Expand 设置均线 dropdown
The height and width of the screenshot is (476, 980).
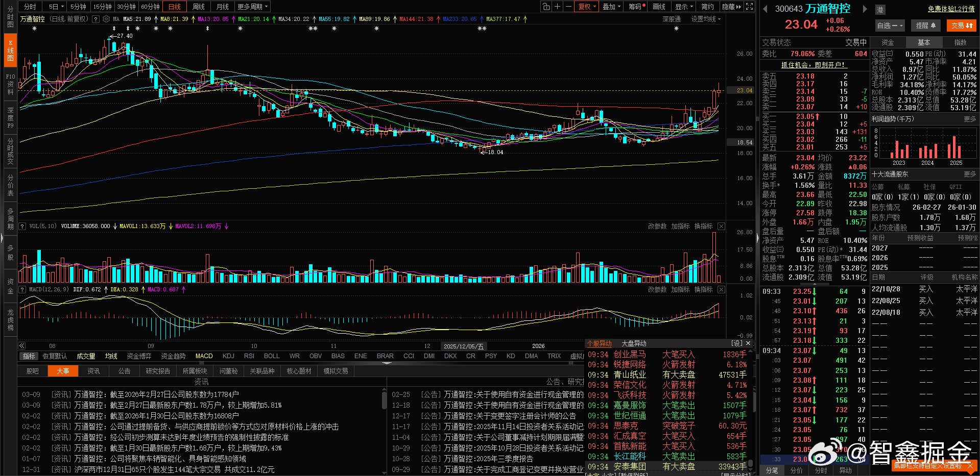(706, 19)
